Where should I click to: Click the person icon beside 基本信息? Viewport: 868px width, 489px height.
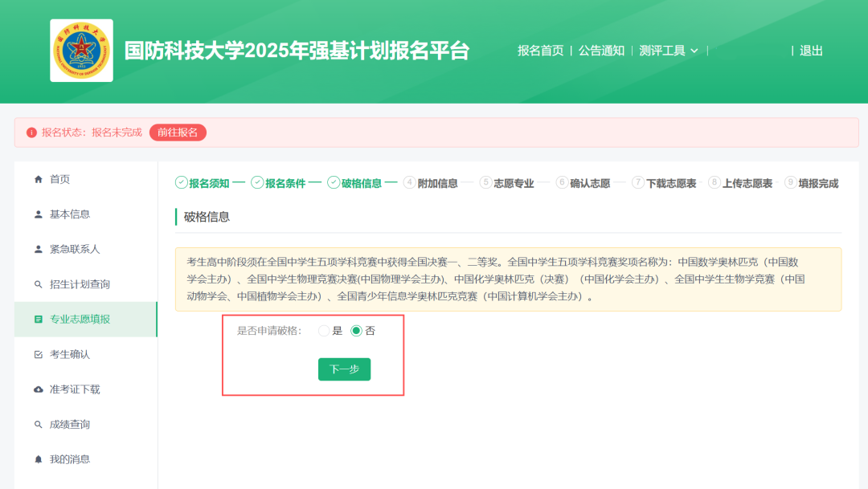coord(39,214)
